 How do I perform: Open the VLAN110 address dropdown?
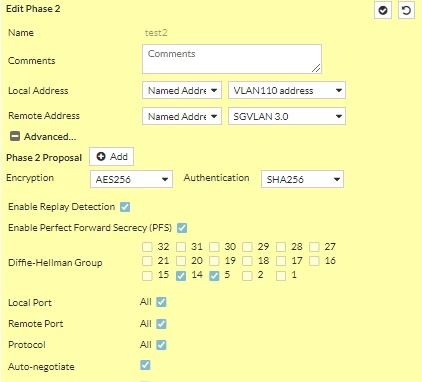coord(287,90)
